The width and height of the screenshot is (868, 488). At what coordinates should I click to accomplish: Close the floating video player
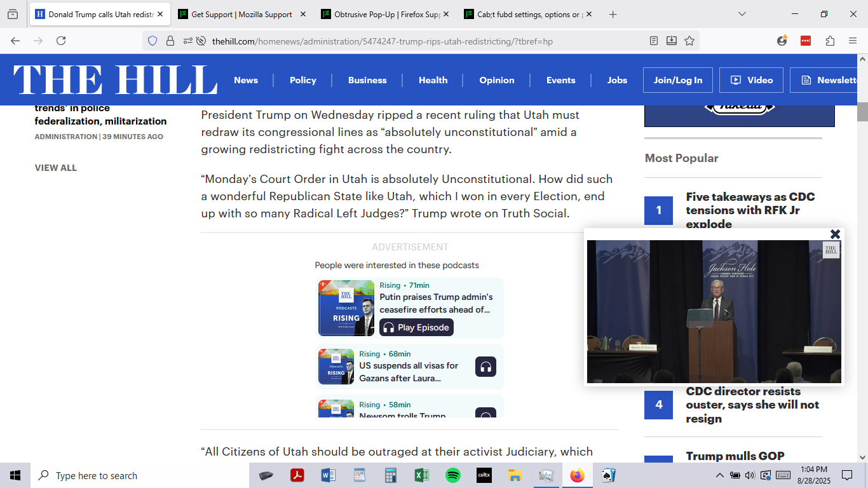(836, 234)
